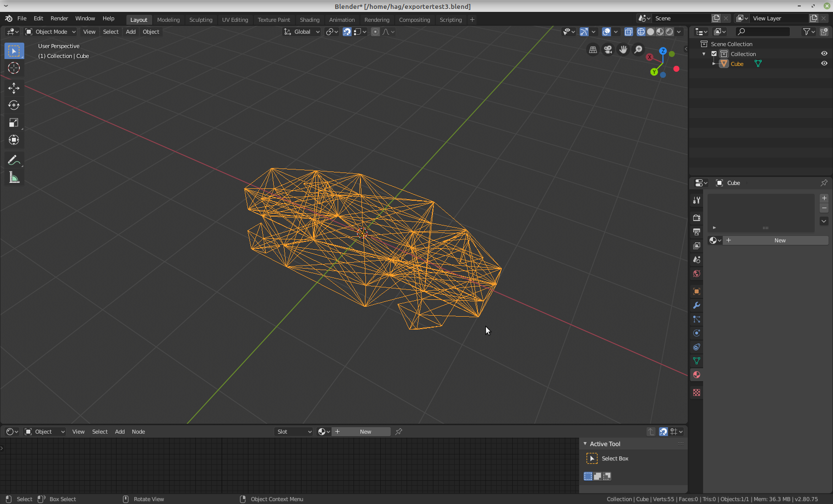833x504 pixels.
Task: Click New button in node editor header
Action: click(365, 432)
